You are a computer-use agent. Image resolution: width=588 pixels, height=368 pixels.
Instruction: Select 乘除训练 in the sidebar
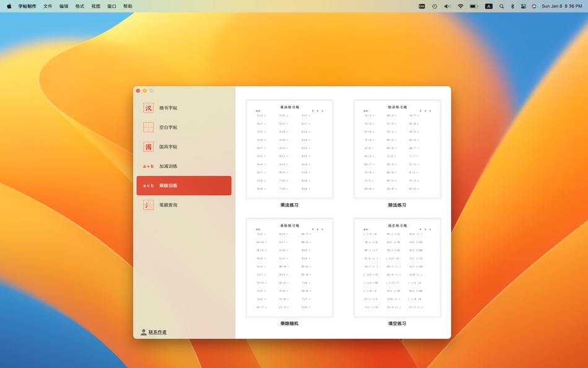184,185
